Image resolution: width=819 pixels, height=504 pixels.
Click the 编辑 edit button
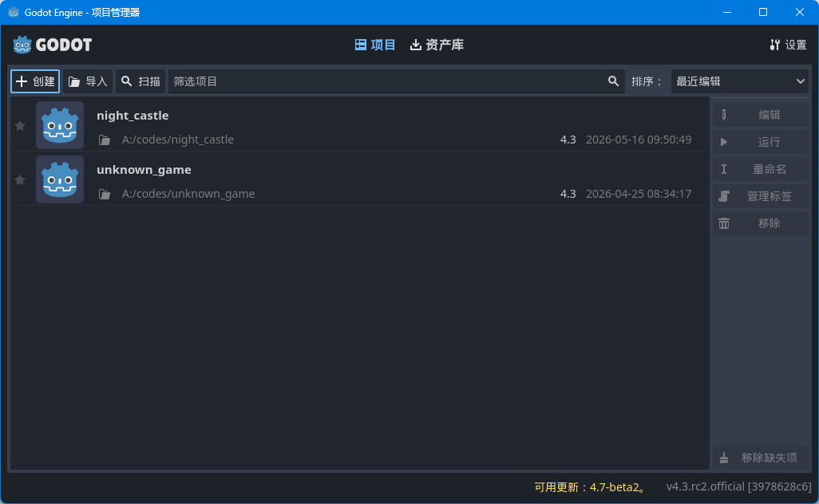pos(761,115)
